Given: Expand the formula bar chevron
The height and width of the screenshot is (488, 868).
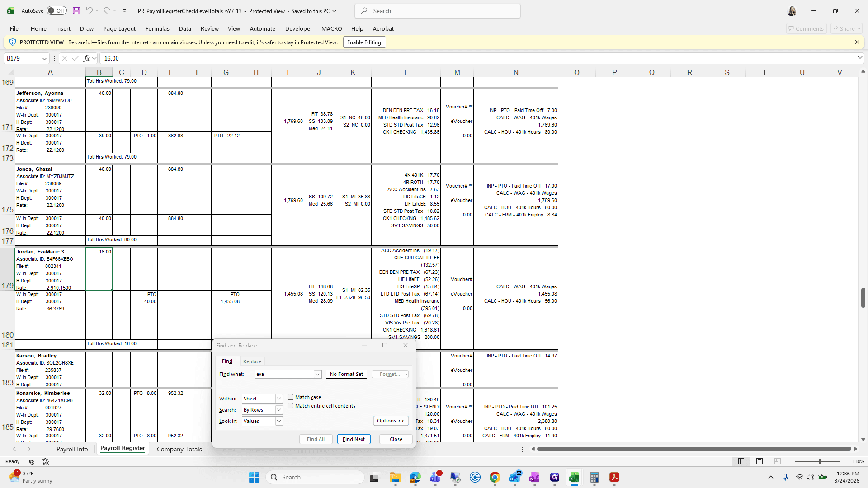Looking at the screenshot, I should click(860, 58).
